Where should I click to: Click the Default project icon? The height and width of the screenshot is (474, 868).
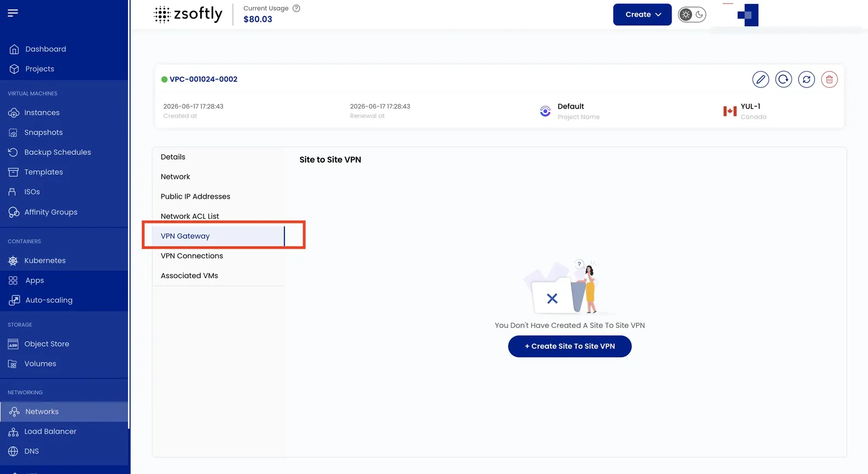coord(545,111)
